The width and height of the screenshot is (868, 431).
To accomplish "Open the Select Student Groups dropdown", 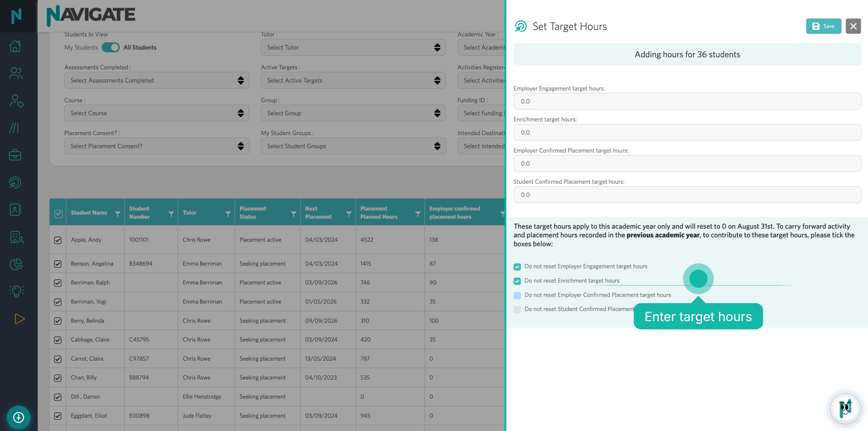I will click(353, 146).
